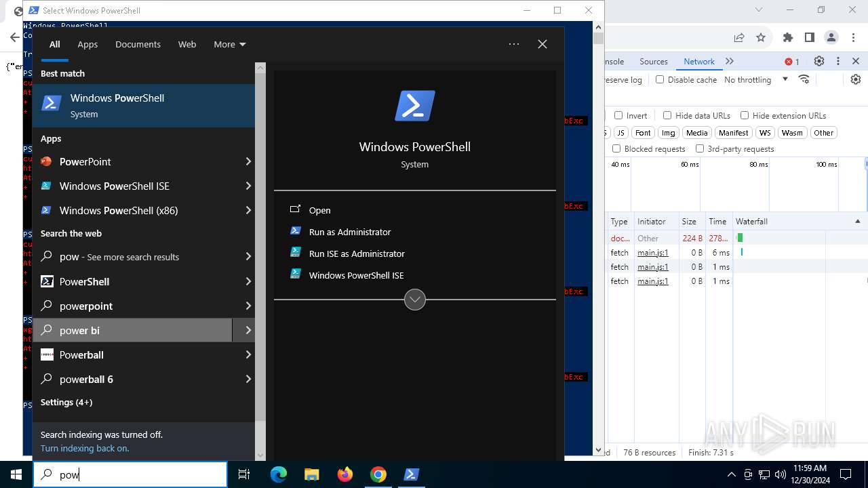This screenshot has width=868, height=488.
Task: Enable 3rd-party requests checkbox
Action: click(x=700, y=148)
